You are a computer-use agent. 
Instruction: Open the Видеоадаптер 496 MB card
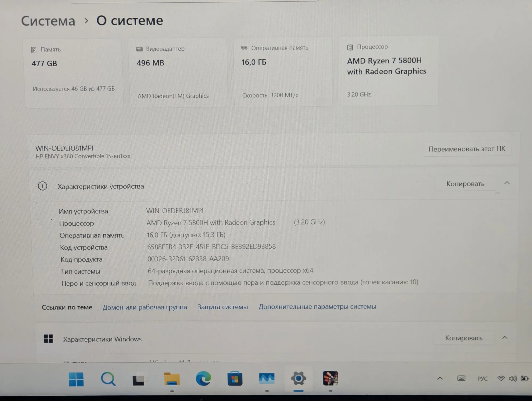178,73
